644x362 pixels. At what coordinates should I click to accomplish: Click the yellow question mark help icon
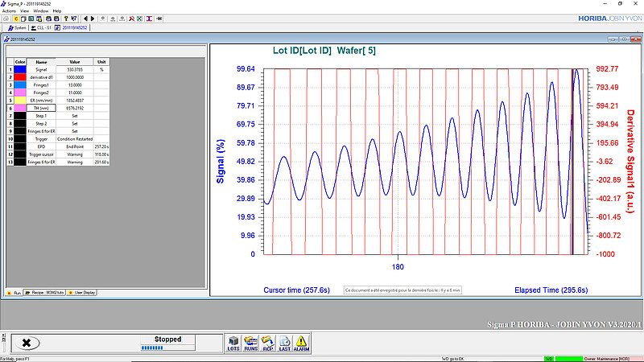click(x=65, y=18)
